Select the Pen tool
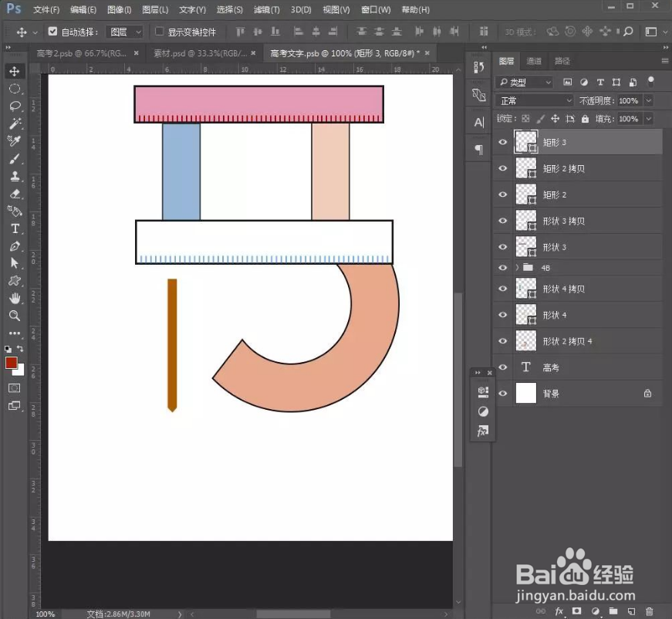 (15, 246)
